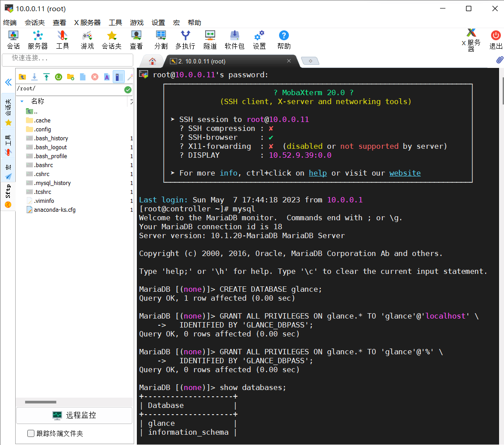Open the paperclip attachment icon
Viewport: 504px width, 445px height.
(499, 60)
